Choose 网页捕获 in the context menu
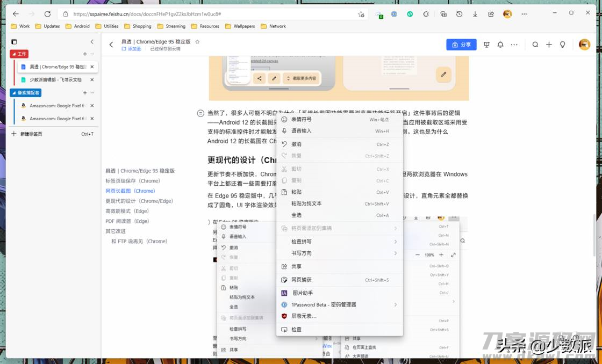This screenshot has height=364, width=602. pyautogui.click(x=339, y=280)
